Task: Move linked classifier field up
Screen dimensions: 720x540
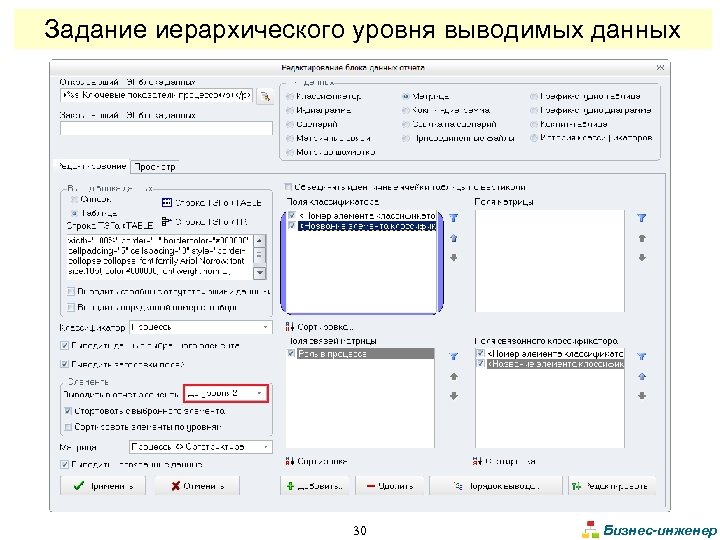Action: pyautogui.click(x=642, y=377)
